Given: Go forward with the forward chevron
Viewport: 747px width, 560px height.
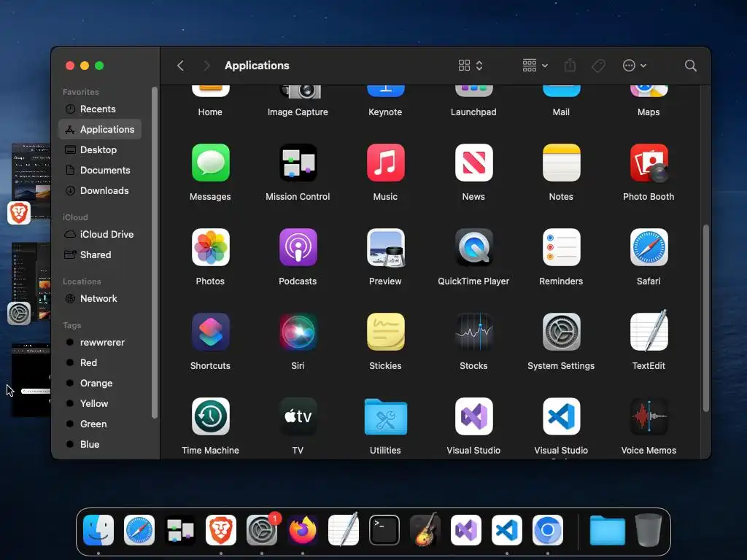Looking at the screenshot, I should (206, 66).
